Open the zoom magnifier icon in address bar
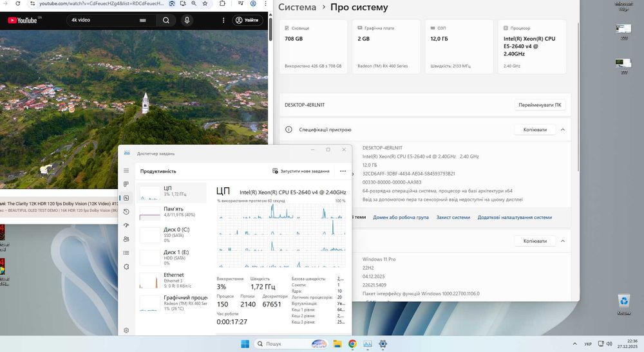 coord(194,3)
